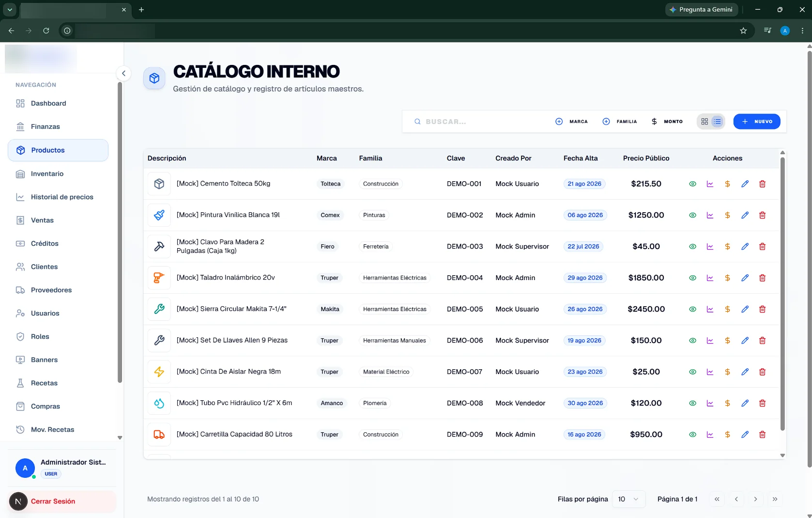Open Finanzas from the navigation

pos(58,127)
